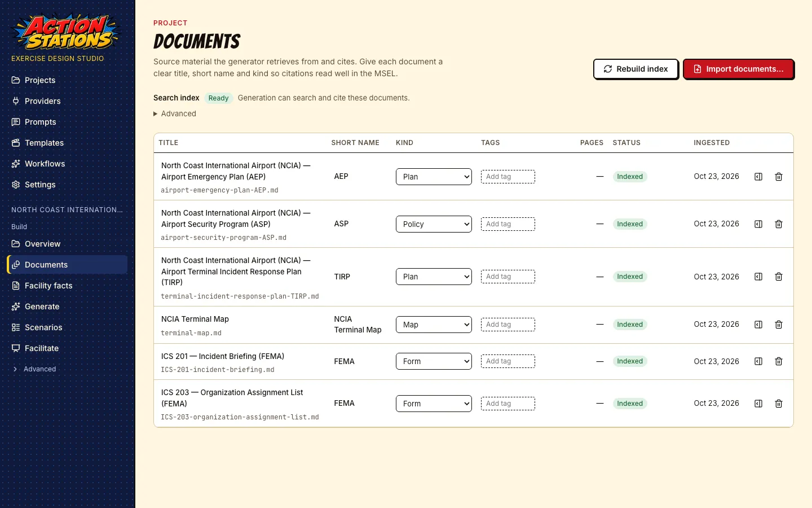The image size is (812, 508).
Task: Open the Providers page
Action: coord(67,101)
